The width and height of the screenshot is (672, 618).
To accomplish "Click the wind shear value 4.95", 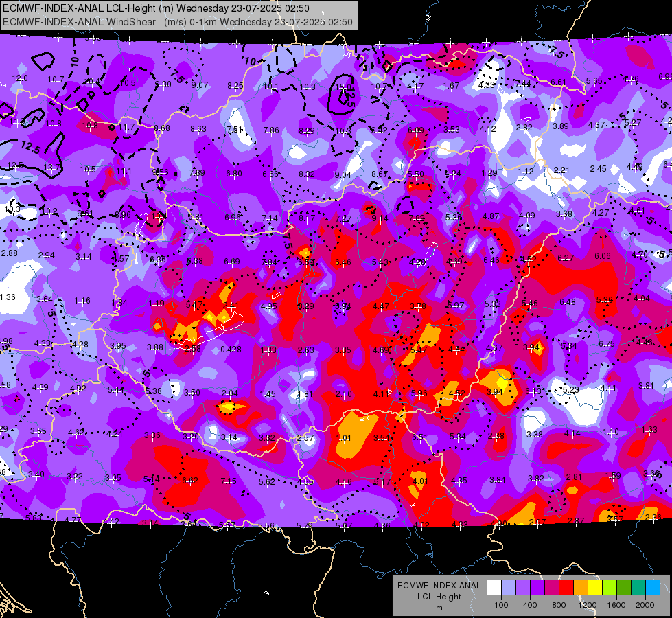I will (268, 306).
